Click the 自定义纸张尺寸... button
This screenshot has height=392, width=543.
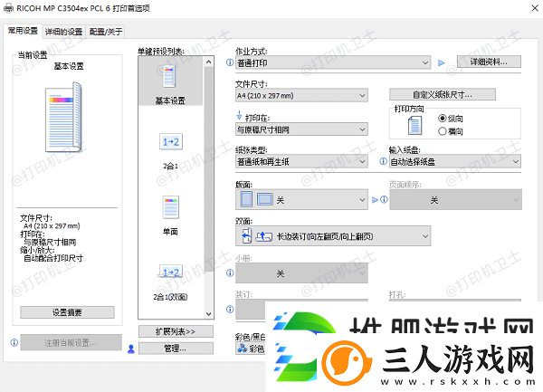tap(443, 94)
